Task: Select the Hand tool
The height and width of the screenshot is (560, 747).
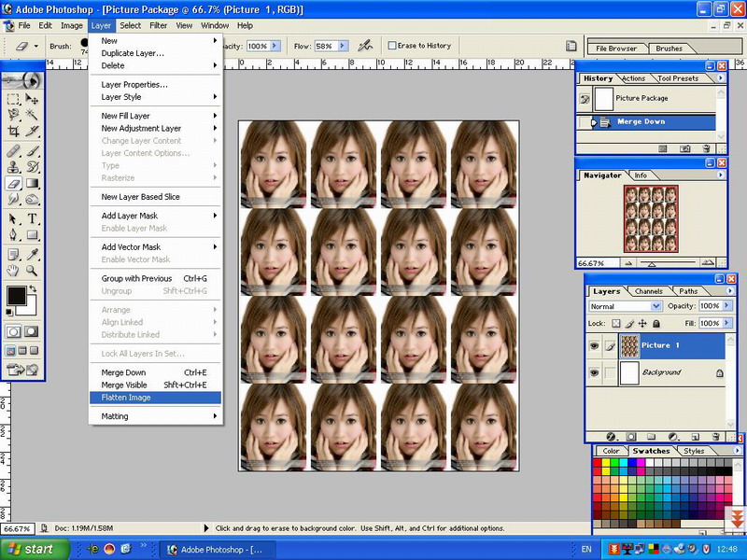Action: click(13, 271)
